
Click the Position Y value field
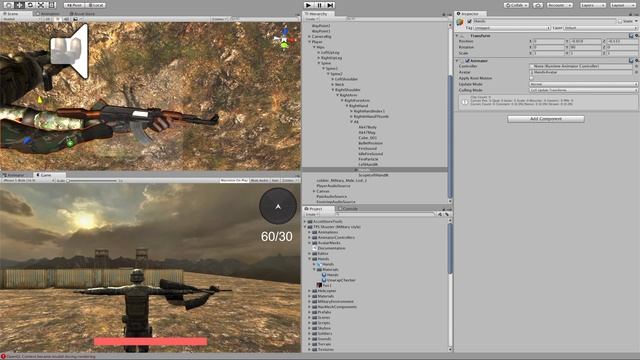(x=584, y=41)
